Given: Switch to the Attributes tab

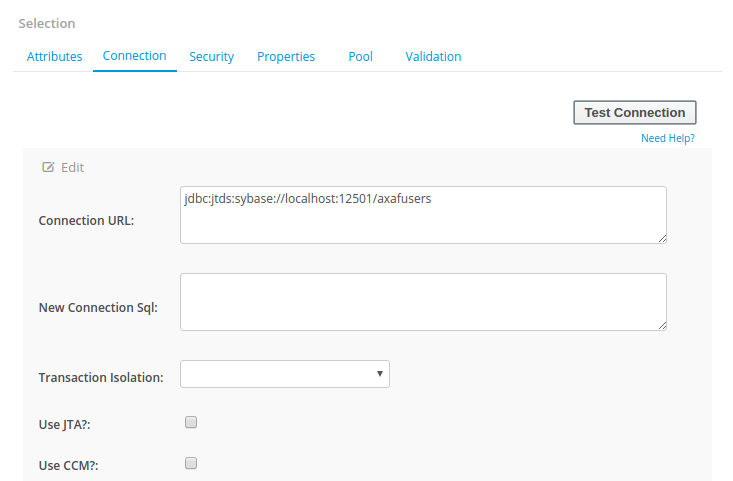Looking at the screenshot, I should pyautogui.click(x=54, y=57).
